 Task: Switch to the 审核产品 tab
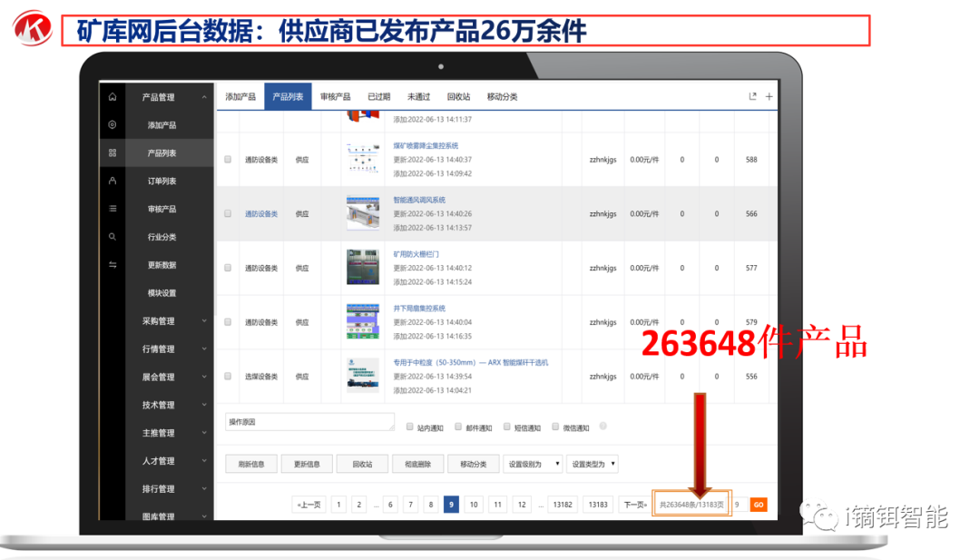coord(336,97)
